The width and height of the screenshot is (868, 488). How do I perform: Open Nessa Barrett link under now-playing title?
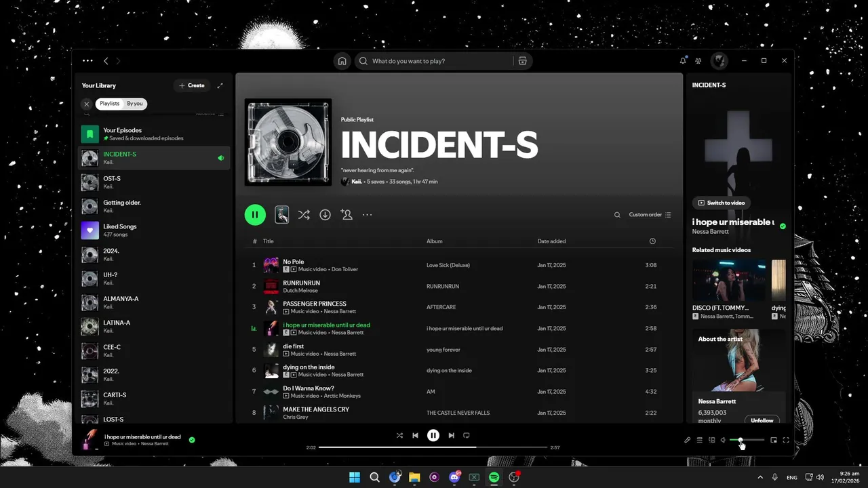click(711, 231)
